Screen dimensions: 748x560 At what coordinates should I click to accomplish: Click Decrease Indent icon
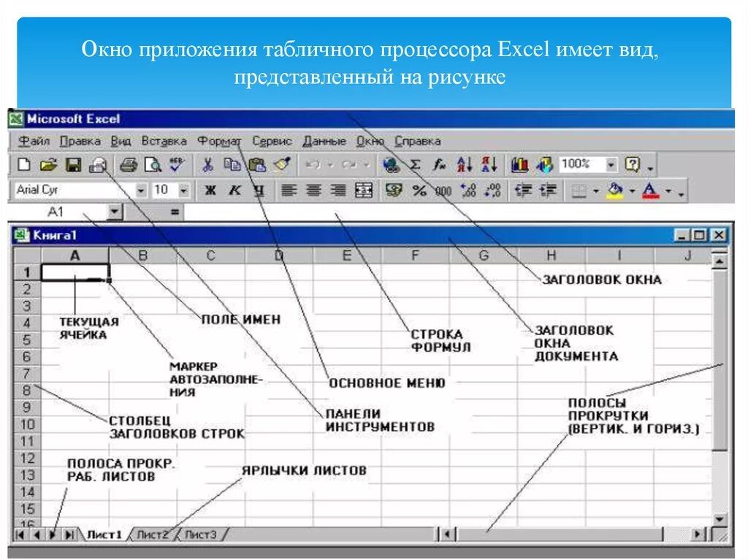pos(523,191)
